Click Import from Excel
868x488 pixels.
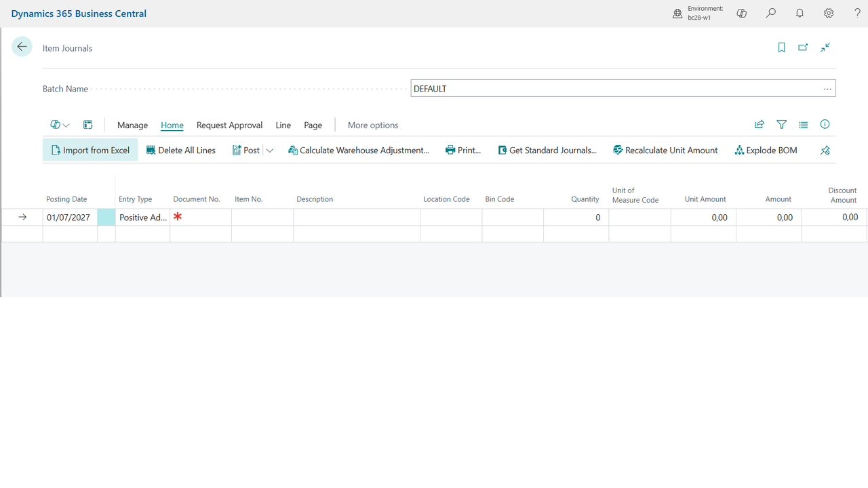point(90,150)
